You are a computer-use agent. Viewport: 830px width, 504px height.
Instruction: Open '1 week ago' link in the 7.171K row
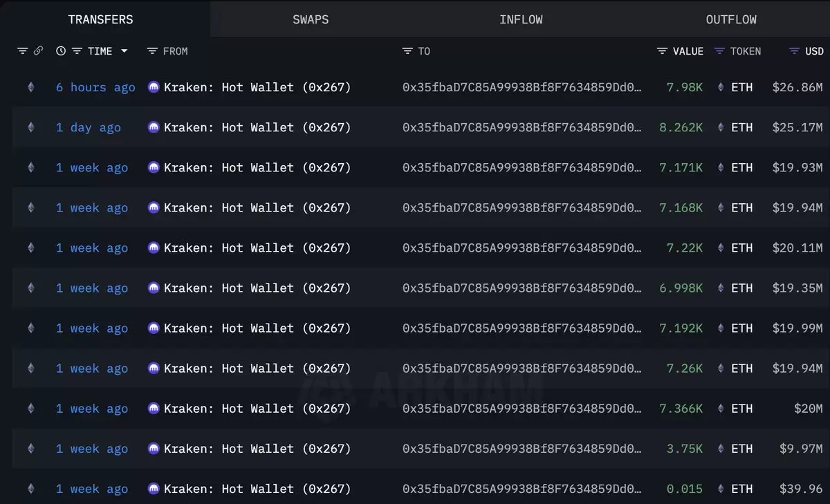(92, 167)
